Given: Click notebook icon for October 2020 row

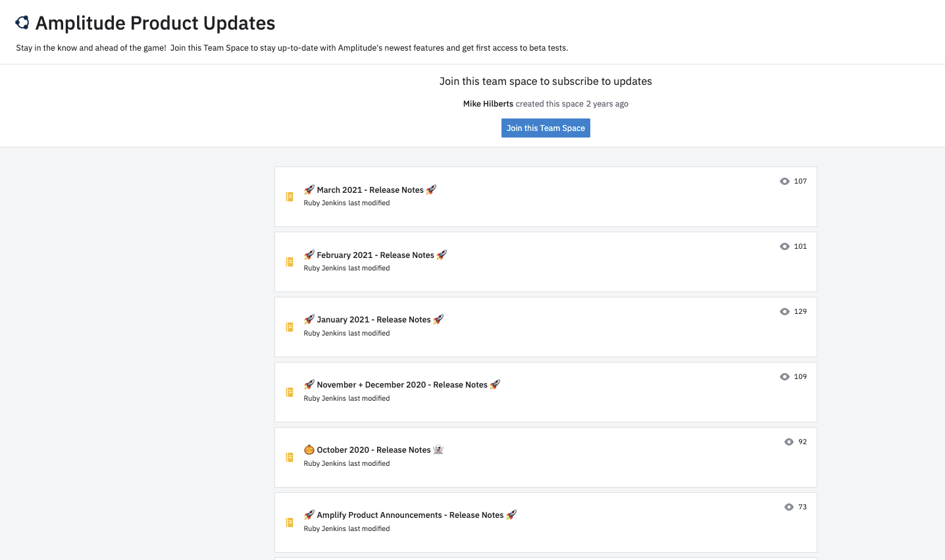Looking at the screenshot, I should click(290, 457).
